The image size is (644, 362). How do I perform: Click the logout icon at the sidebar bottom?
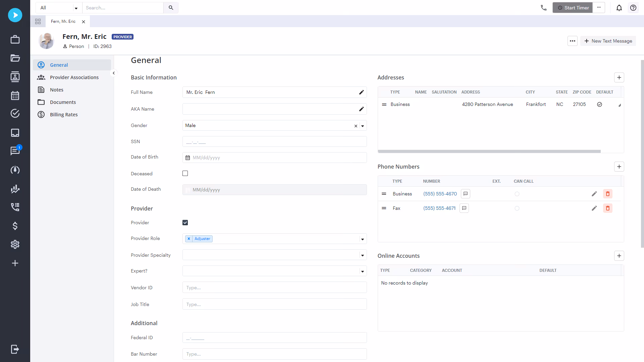[x=15, y=349]
